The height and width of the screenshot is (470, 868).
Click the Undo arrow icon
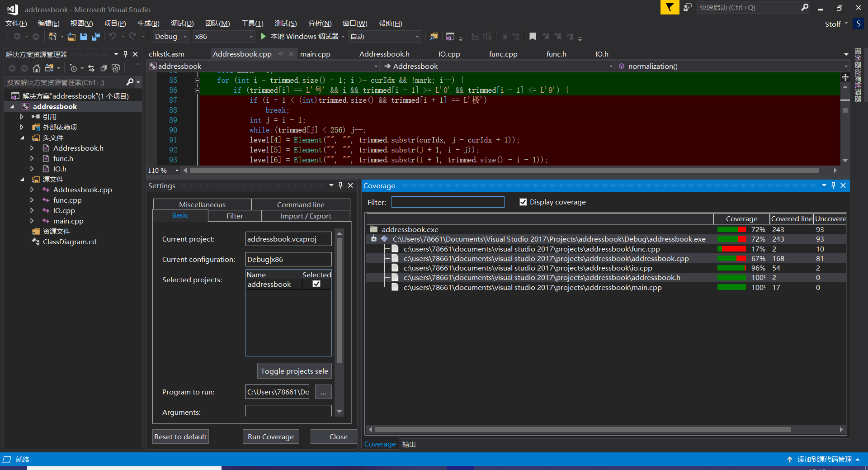coord(113,37)
